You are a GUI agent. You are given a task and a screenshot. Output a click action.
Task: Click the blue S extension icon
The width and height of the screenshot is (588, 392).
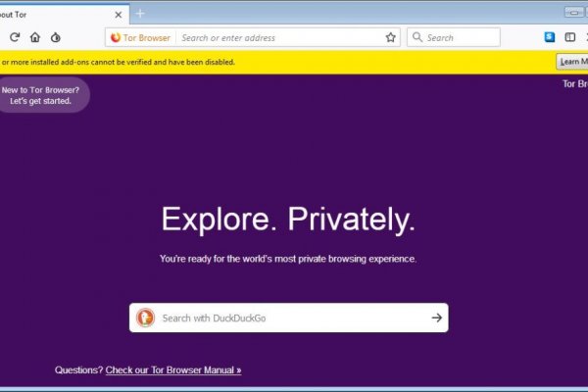click(550, 37)
